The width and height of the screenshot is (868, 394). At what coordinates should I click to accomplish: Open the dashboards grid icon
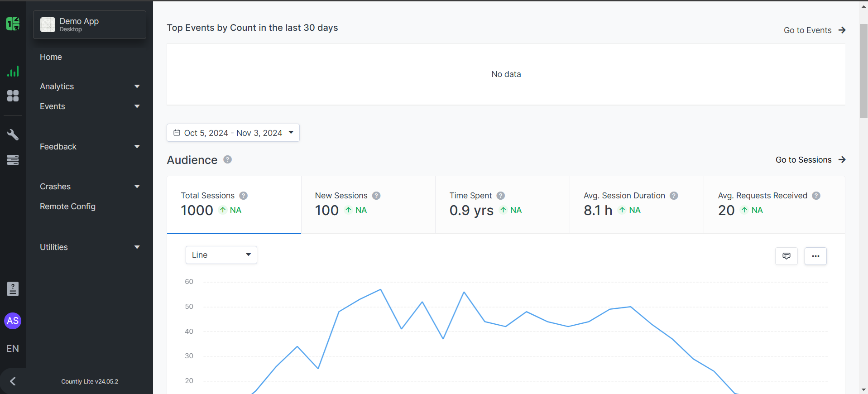(13, 96)
